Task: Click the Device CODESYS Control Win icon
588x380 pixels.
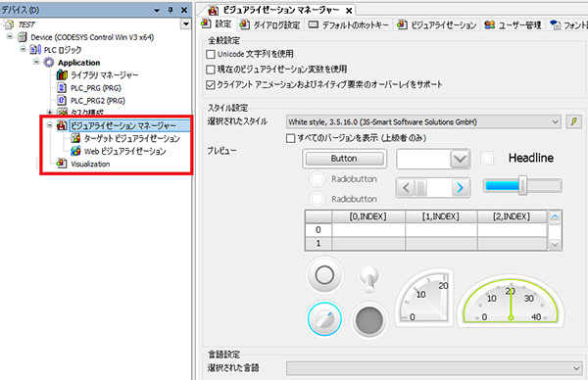Action: point(23,37)
